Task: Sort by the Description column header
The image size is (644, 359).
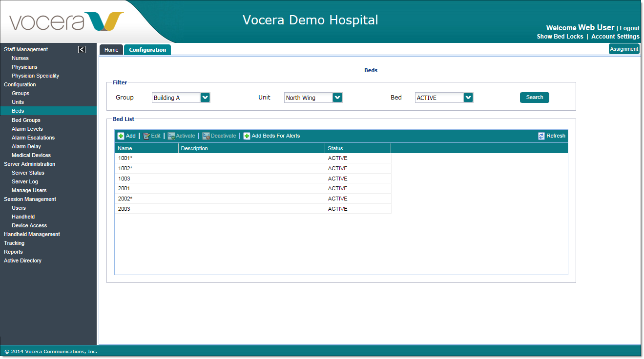Action: (x=251, y=148)
